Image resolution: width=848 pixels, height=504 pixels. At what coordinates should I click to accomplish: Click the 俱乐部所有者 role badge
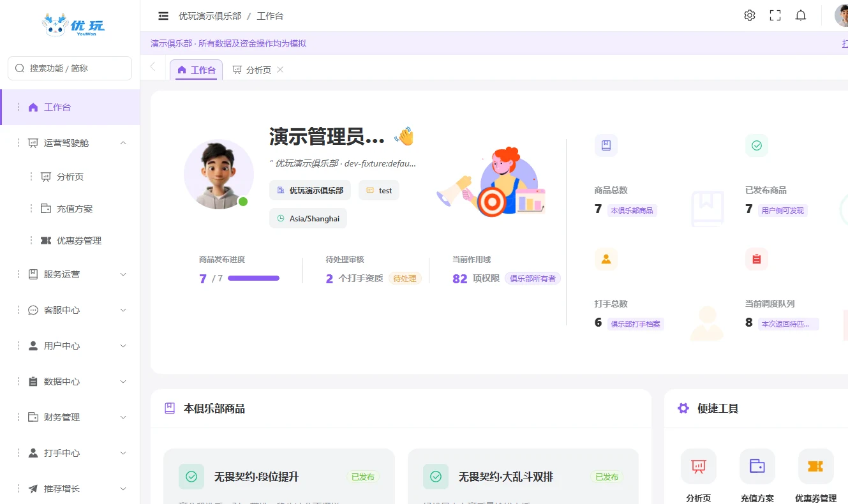[533, 278]
